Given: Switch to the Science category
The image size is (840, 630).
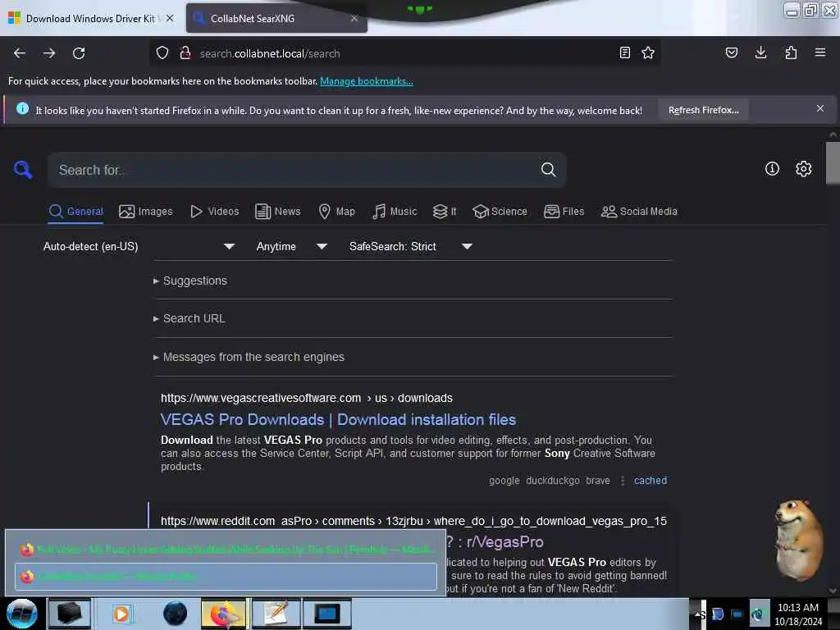Looking at the screenshot, I should (500, 211).
